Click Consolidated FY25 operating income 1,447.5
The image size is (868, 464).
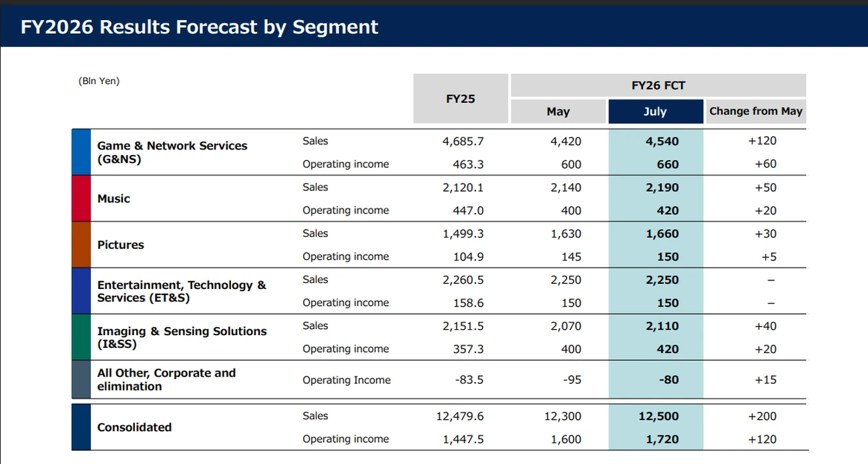[x=463, y=439]
